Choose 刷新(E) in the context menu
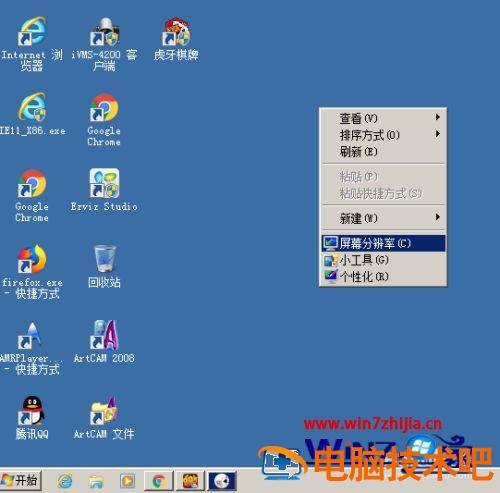 [x=383, y=152]
